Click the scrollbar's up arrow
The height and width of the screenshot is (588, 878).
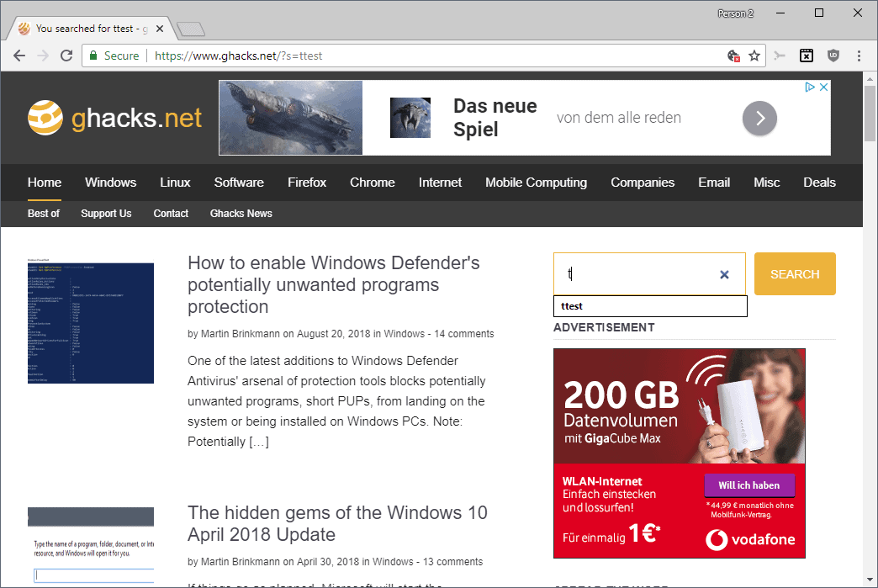(870, 79)
